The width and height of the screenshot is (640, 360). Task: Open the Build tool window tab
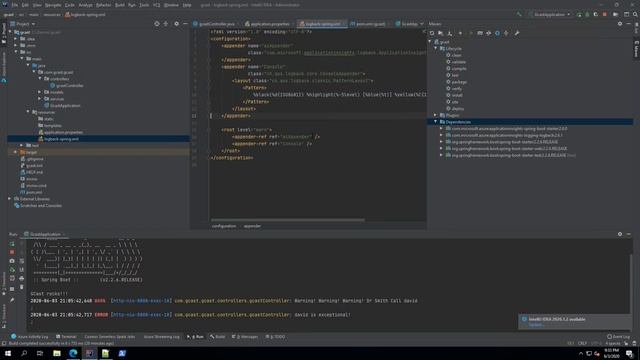tap(218, 337)
